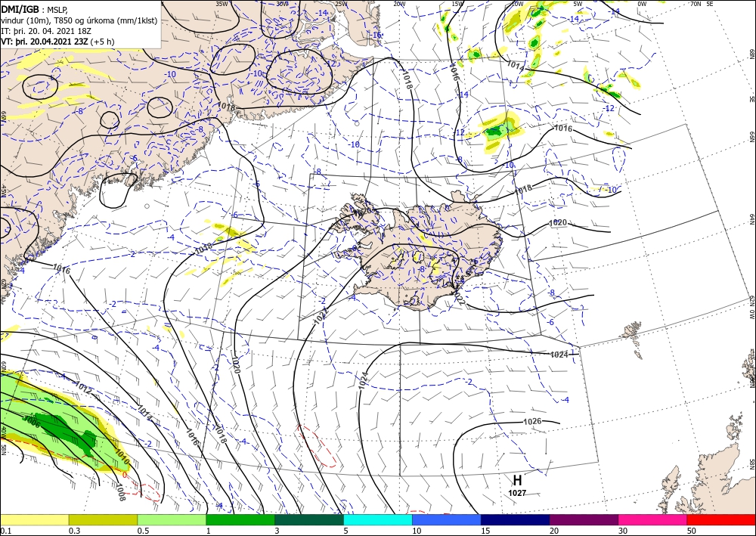
Task: Click the legend value 15
Action: click(x=485, y=531)
